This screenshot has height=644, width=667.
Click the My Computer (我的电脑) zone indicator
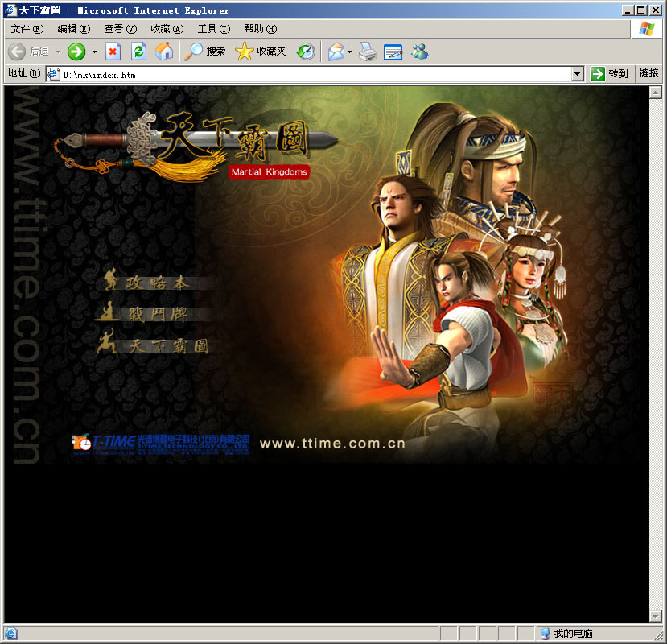click(566, 634)
